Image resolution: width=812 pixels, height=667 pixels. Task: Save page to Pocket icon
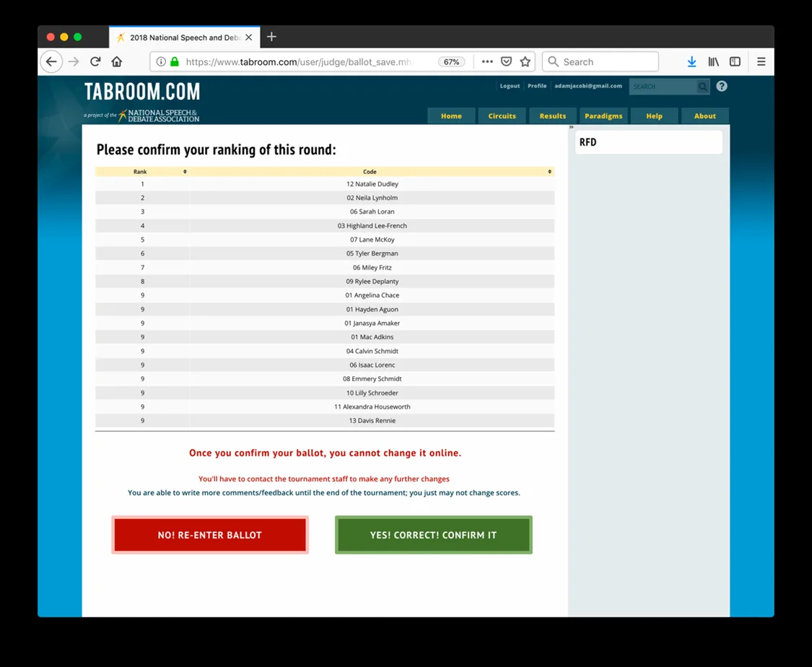click(x=507, y=61)
